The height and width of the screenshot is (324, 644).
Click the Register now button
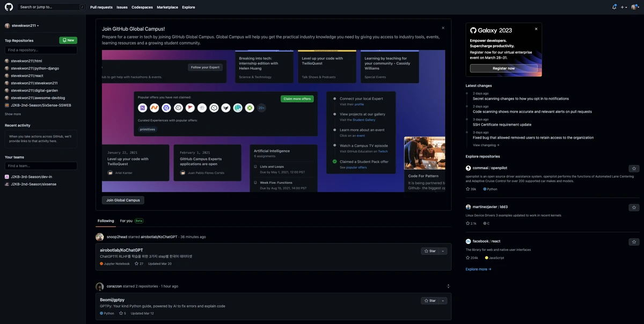(503, 68)
